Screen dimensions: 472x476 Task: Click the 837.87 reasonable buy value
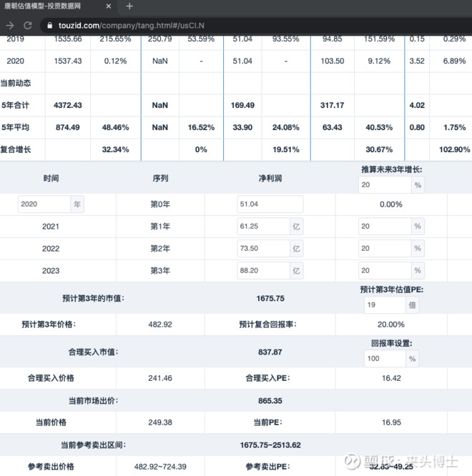pyautogui.click(x=270, y=352)
